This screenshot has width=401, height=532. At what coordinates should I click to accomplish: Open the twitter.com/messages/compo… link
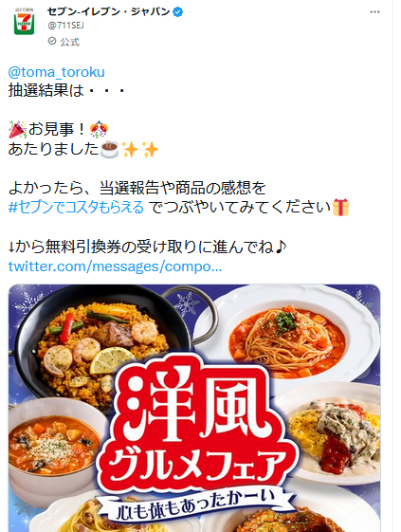[x=115, y=266]
